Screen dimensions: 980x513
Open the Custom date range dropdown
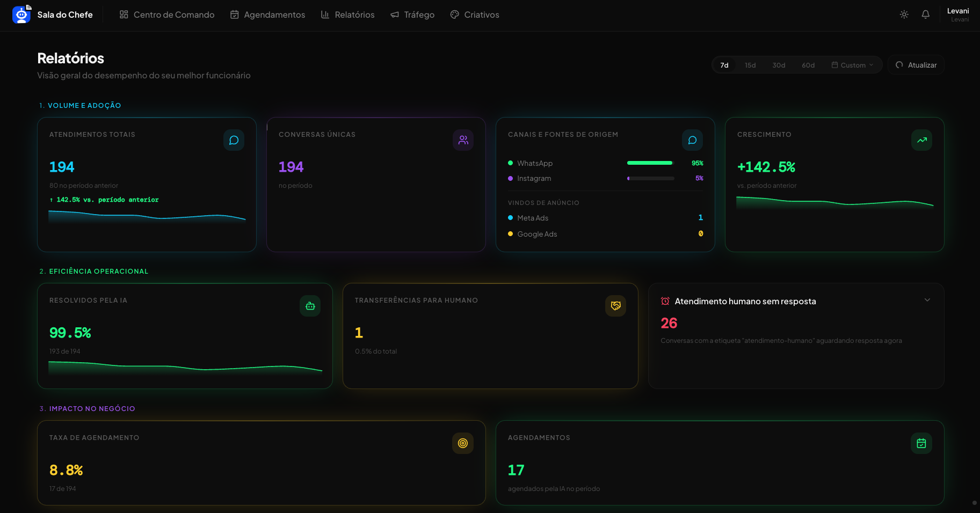click(x=853, y=65)
